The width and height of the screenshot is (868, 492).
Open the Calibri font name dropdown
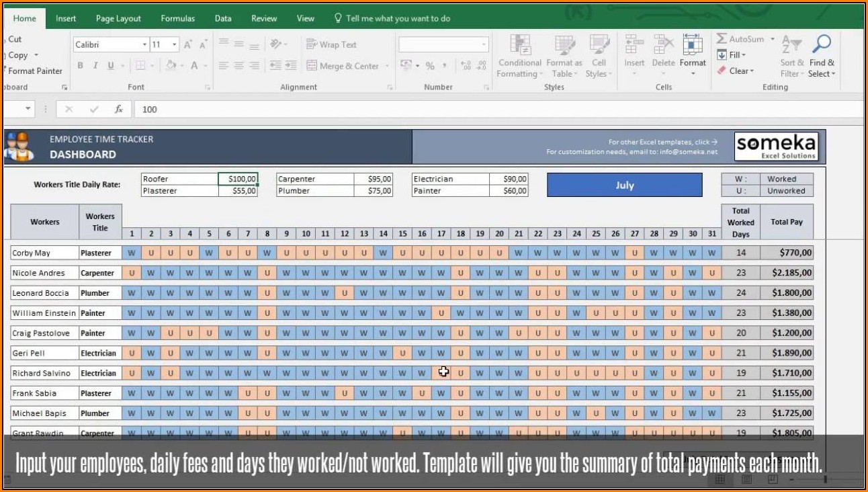click(x=144, y=44)
